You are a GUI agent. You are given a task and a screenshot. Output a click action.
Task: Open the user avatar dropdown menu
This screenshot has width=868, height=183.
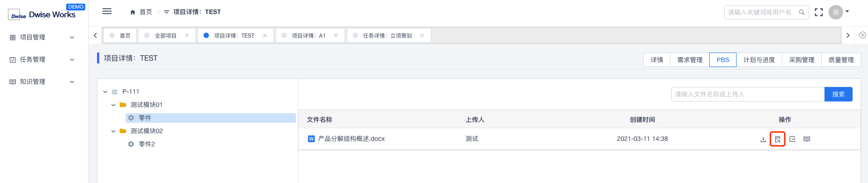[x=839, y=12]
